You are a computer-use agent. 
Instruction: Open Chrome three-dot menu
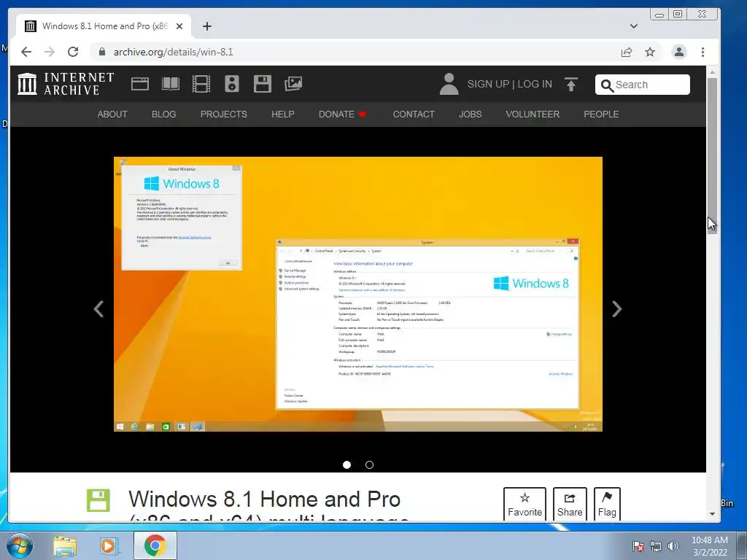tap(703, 52)
